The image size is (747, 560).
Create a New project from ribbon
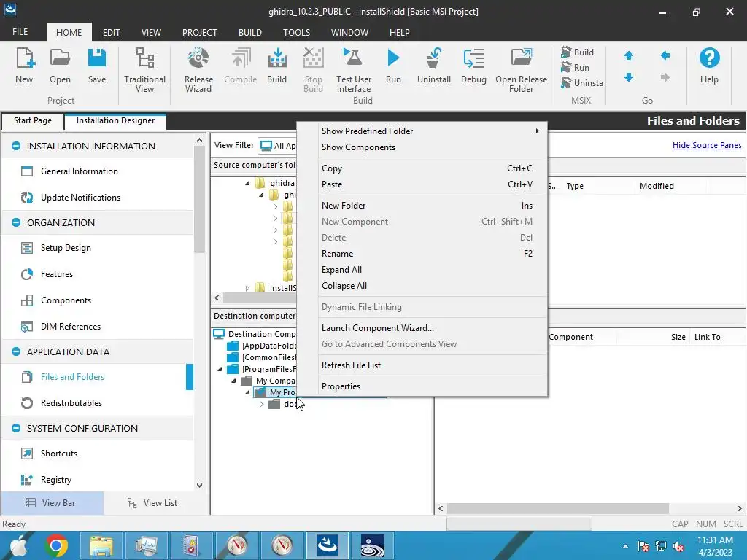(24, 66)
